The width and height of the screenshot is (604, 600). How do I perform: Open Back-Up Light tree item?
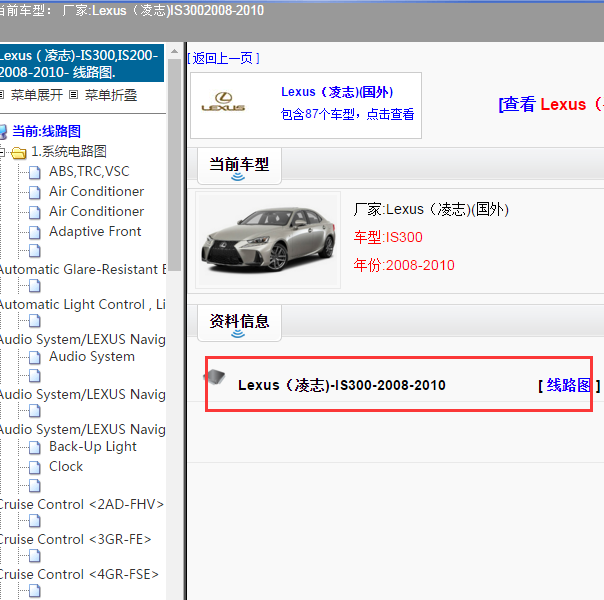(92, 447)
